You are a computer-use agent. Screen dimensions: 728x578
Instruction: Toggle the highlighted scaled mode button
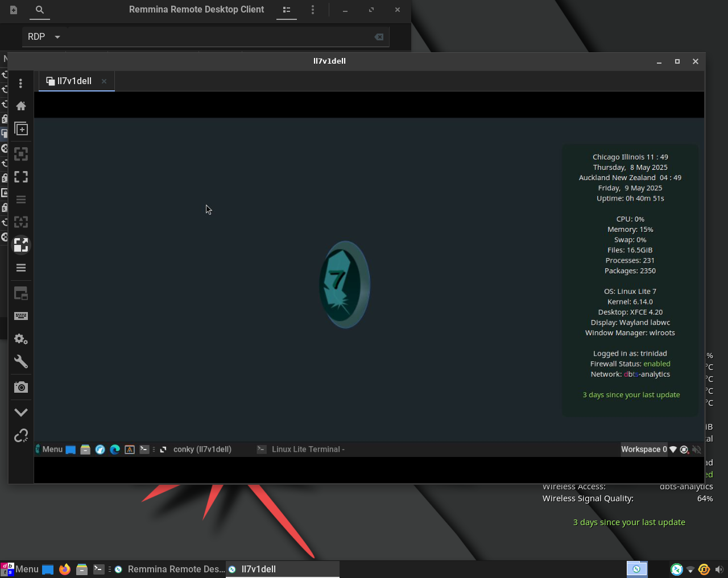21,245
